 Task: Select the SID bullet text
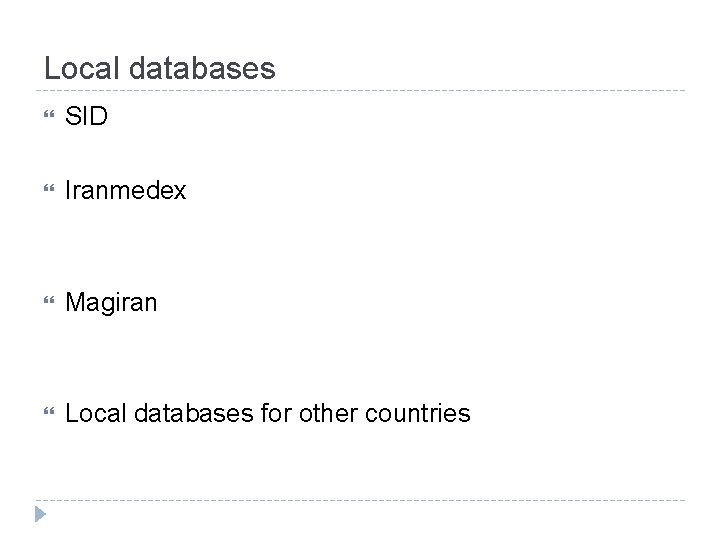tap(87, 118)
